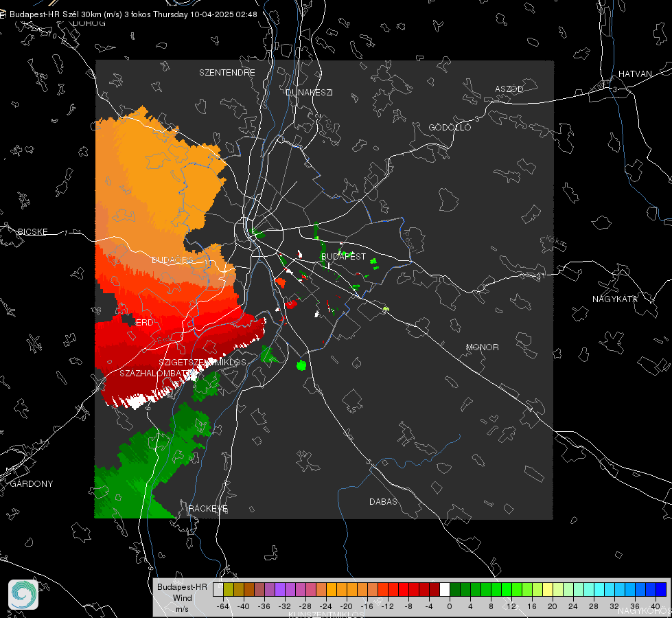Screen dimensions: 672x618
Task: Click the NAGYKÁTA city label
Action: [614, 299]
